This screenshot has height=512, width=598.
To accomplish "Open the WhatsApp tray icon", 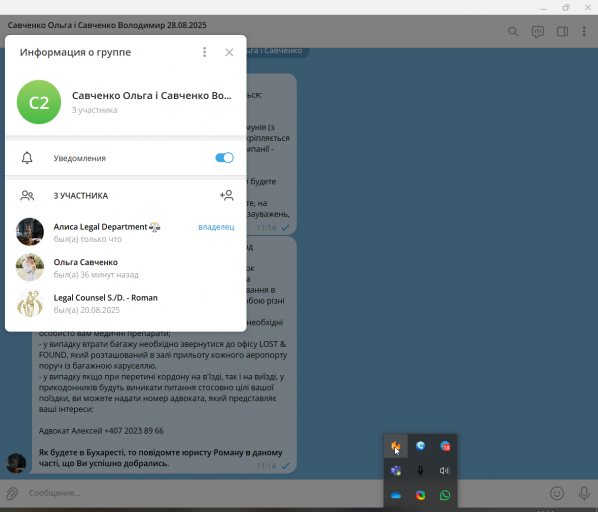I will click(445, 495).
